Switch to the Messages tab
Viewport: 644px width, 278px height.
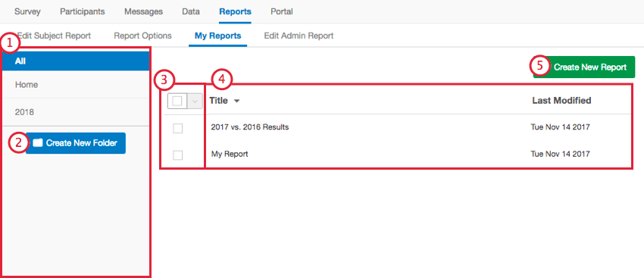point(143,11)
